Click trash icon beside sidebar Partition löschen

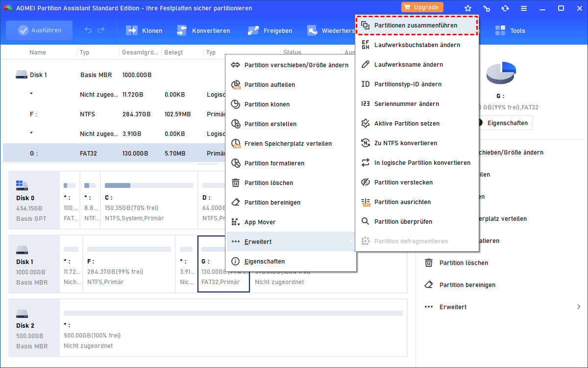tap(429, 263)
